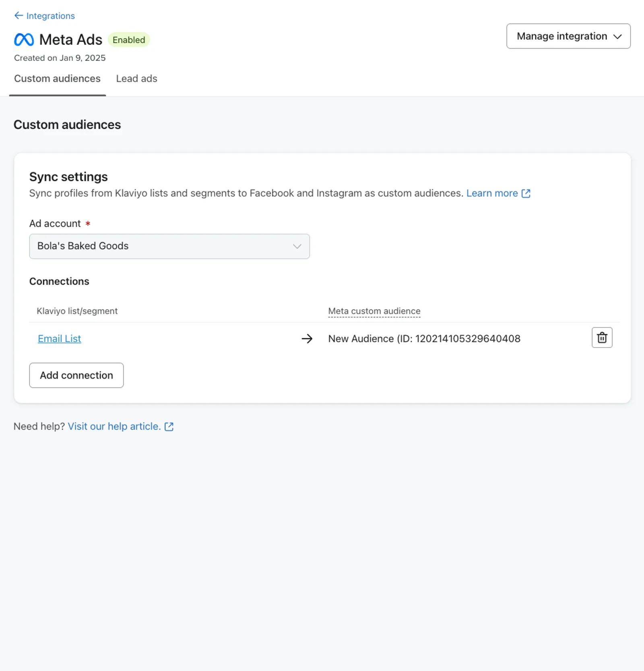Click external link icon after help article
The image size is (644, 671).
pos(169,427)
